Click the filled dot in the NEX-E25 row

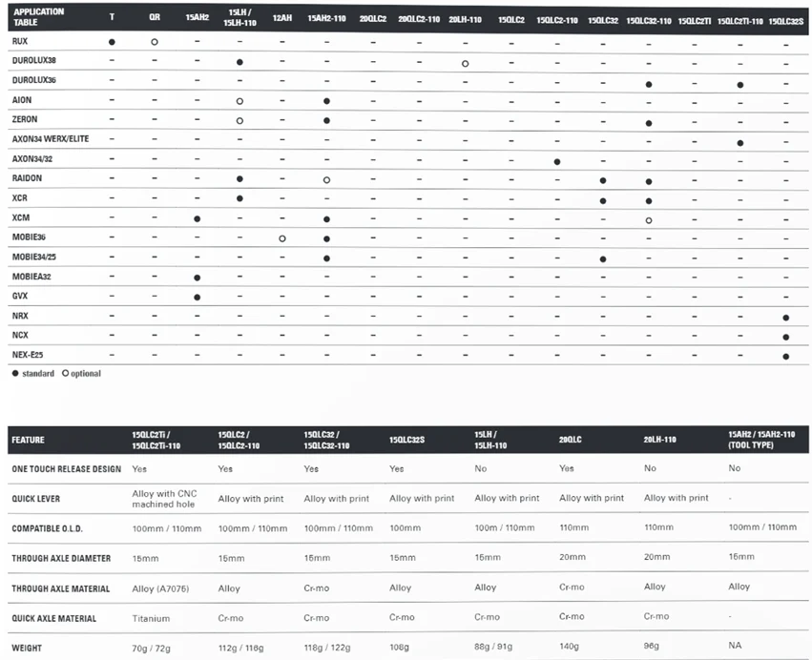(785, 357)
